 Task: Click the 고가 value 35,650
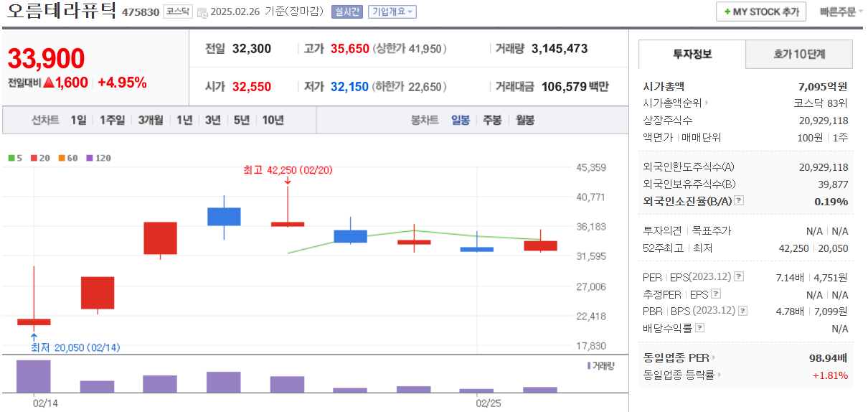pos(350,49)
